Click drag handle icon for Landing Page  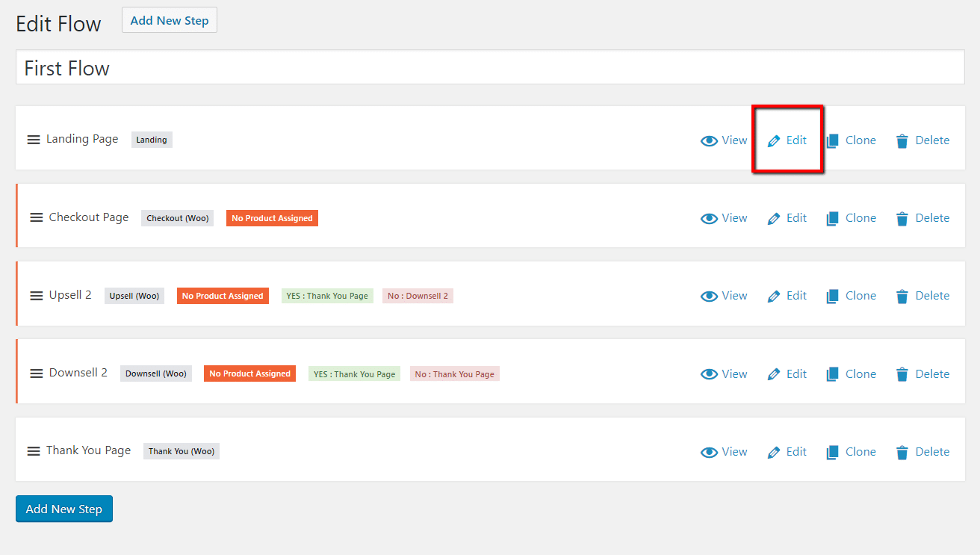[x=34, y=140]
